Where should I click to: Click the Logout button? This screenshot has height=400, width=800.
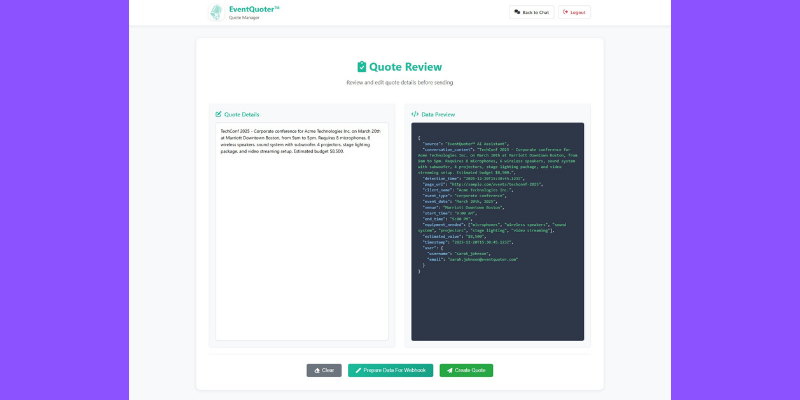point(574,12)
